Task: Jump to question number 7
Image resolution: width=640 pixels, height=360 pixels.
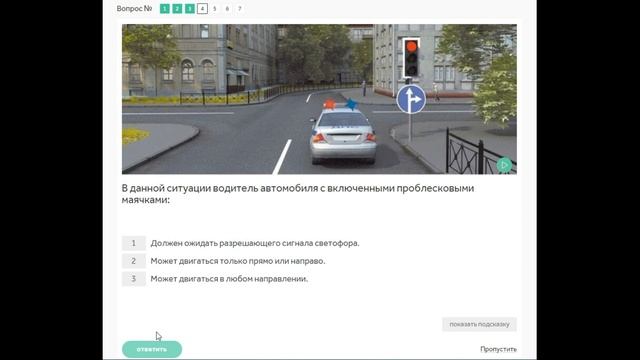Action: point(240,9)
